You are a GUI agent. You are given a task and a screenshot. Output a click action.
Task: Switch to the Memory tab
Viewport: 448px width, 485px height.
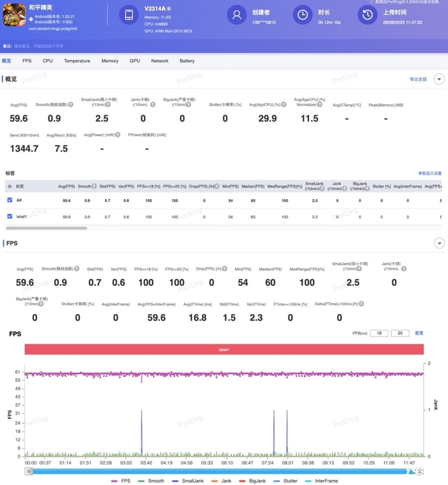pyautogui.click(x=110, y=61)
